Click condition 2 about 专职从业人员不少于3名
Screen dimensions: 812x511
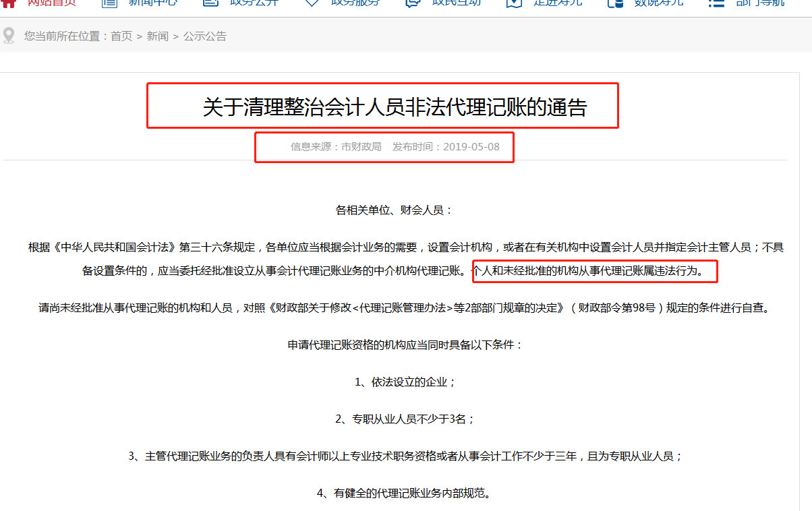tap(405, 419)
